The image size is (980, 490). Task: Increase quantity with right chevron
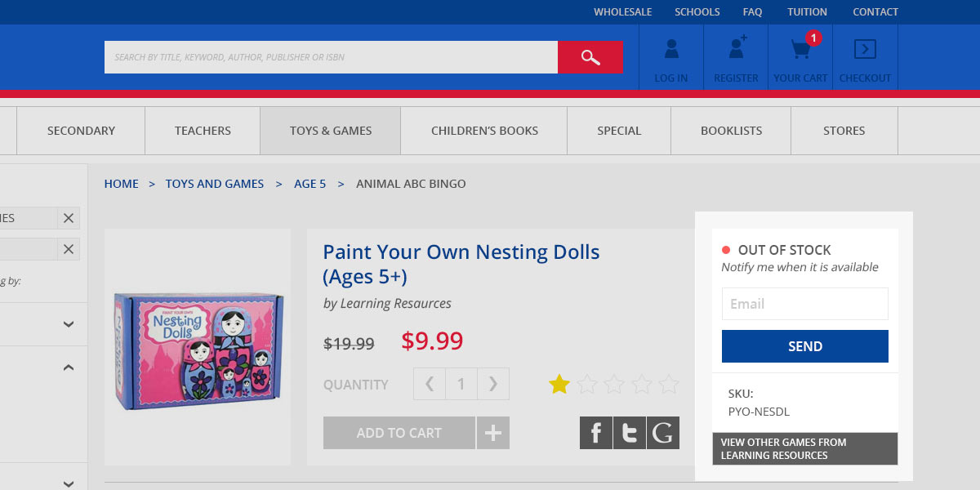pyautogui.click(x=492, y=384)
